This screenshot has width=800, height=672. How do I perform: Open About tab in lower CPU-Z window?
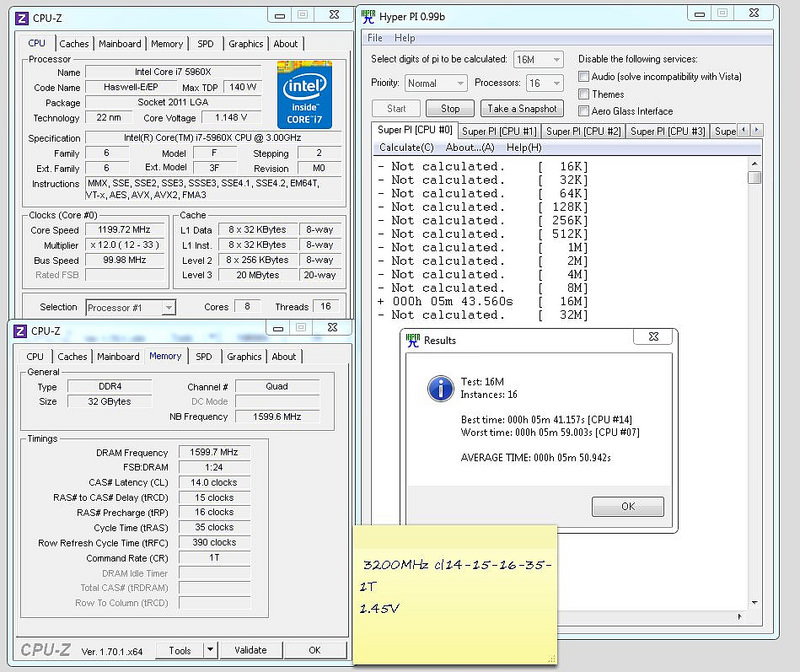click(x=284, y=357)
